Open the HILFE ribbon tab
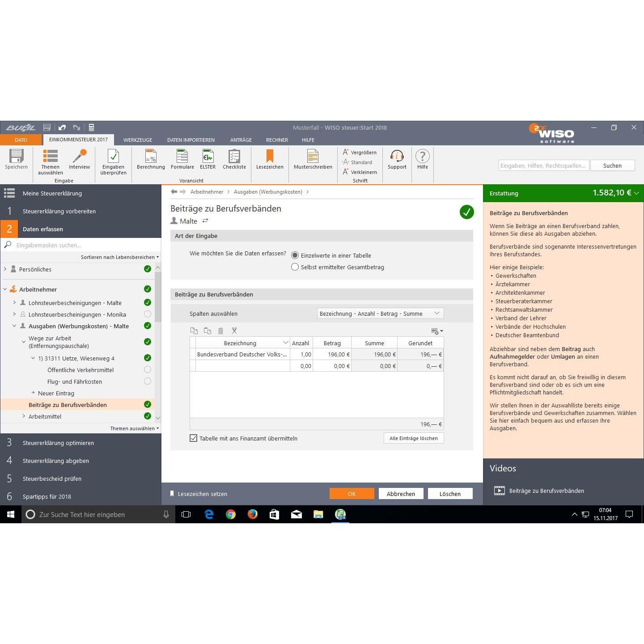 (x=308, y=140)
